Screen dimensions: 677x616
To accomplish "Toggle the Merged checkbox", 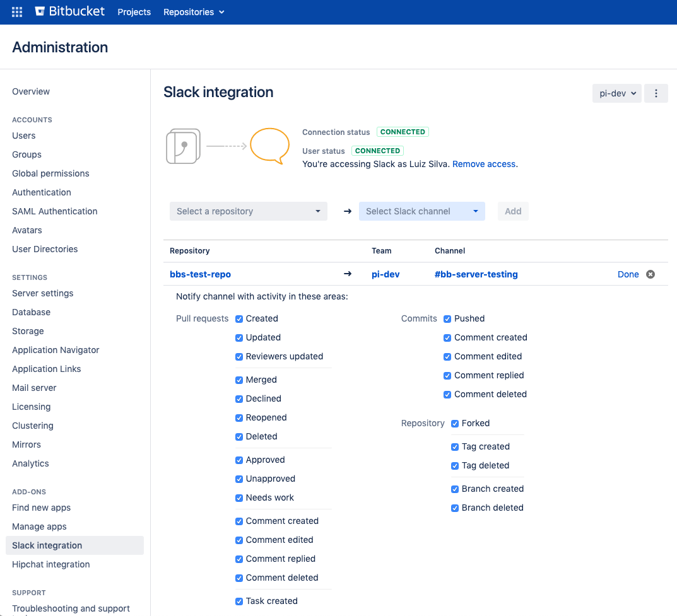I will coord(238,380).
